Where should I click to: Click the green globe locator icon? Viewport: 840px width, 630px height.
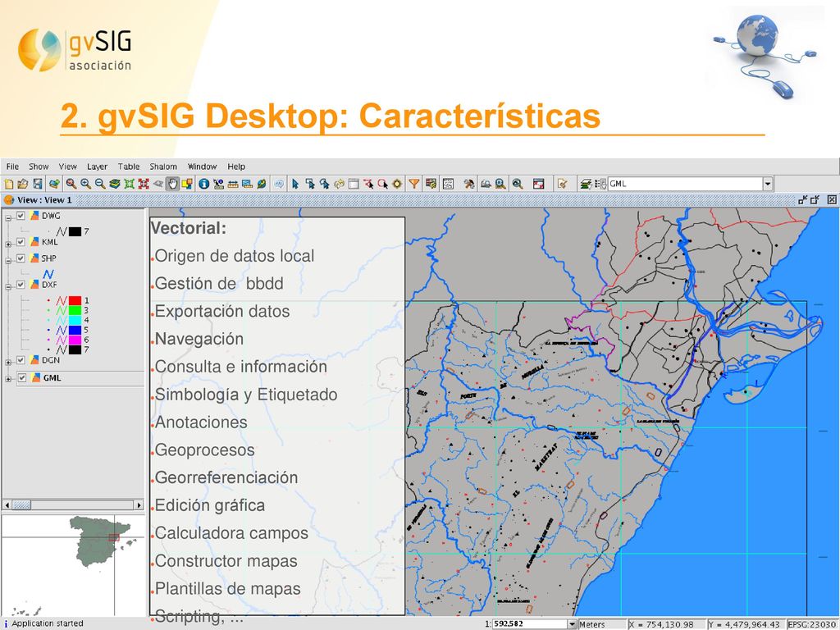click(262, 184)
